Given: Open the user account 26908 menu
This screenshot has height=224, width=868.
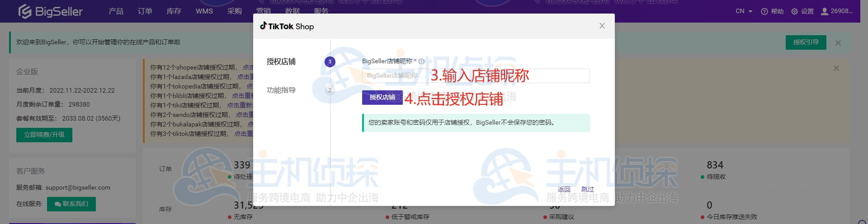Looking at the screenshot, I should tap(837, 11).
